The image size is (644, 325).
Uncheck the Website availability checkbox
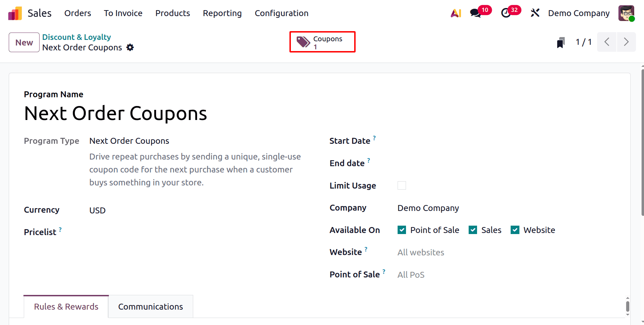click(515, 230)
